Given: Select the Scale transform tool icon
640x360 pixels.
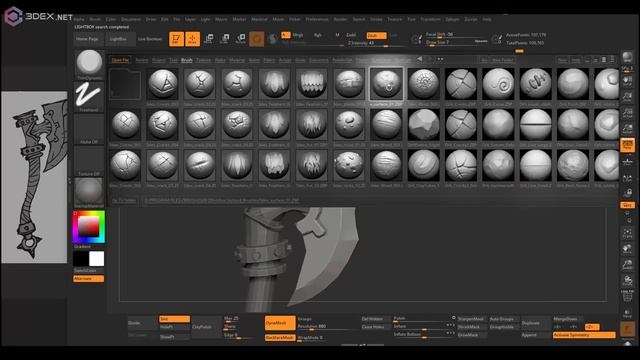Looking at the screenshot, I should tap(224, 39).
